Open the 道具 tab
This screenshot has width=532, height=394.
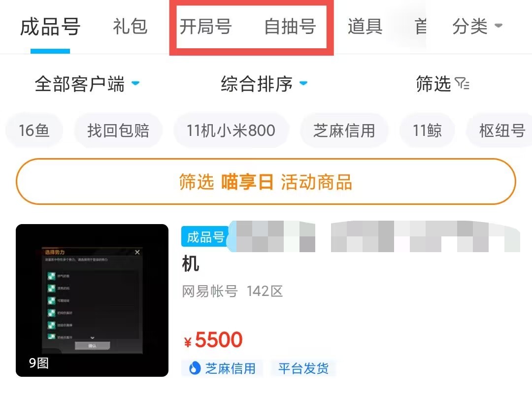365,26
